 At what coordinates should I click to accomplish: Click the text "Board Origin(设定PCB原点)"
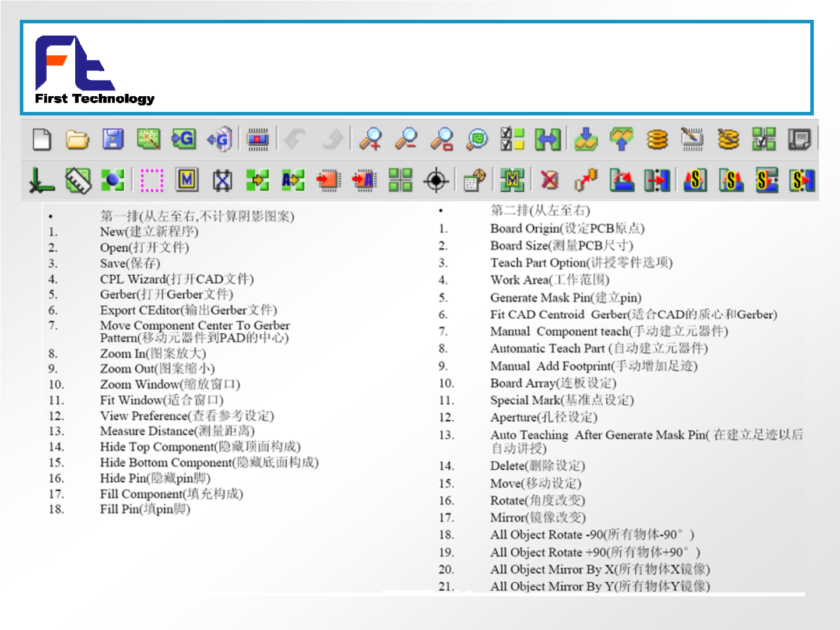[568, 228]
